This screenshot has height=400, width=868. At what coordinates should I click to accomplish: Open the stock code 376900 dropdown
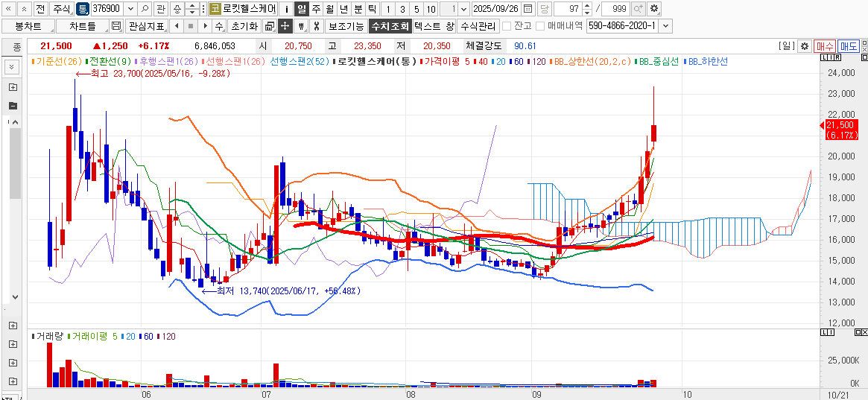pos(130,9)
